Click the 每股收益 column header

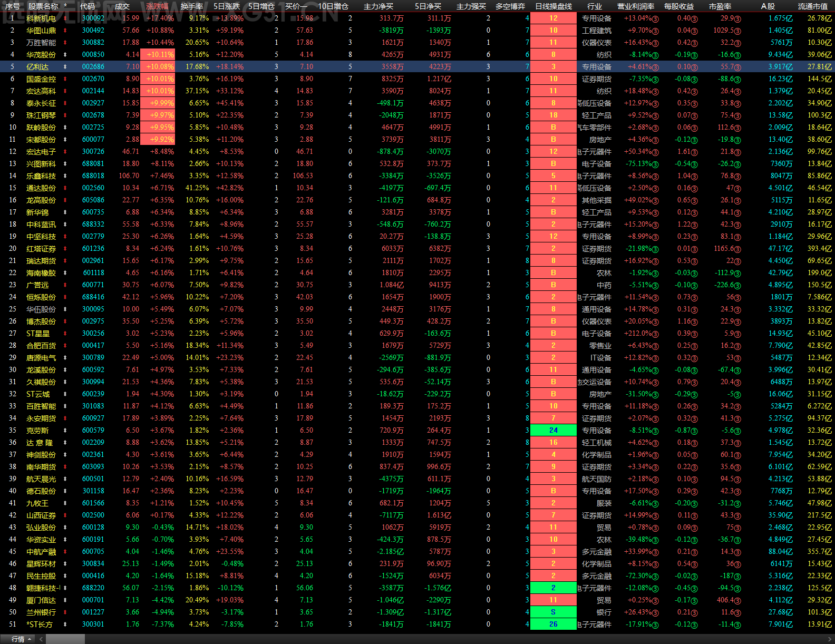pos(679,6)
